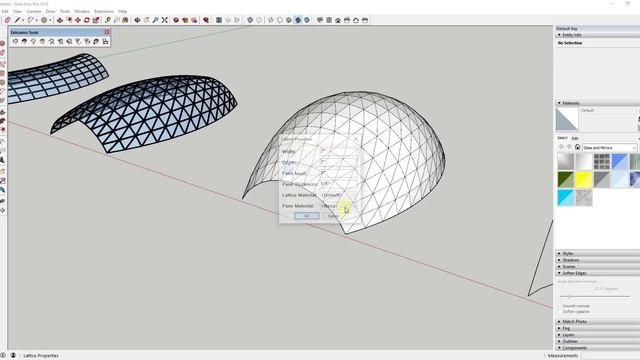Switch to materials Edit tab
The height and width of the screenshot is (360, 640).
[575, 138]
